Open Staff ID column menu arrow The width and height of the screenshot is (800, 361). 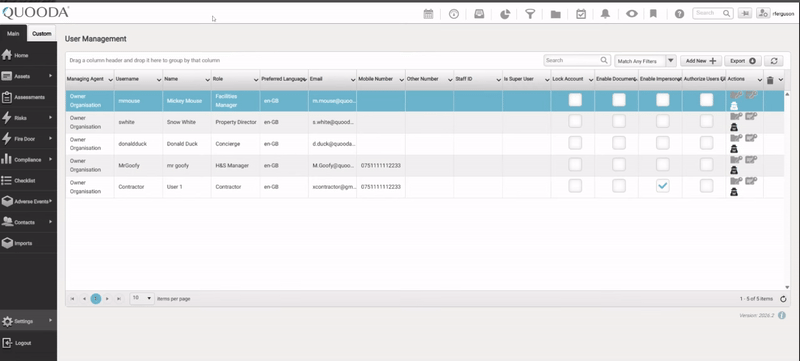point(498,80)
